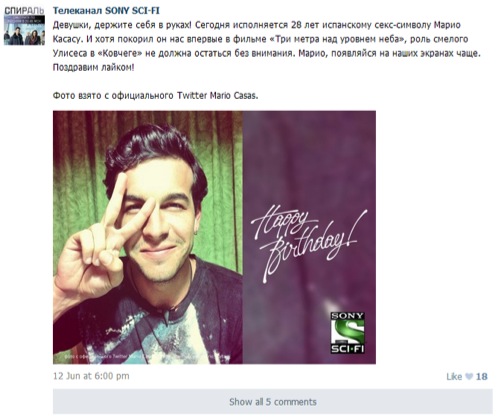Image resolution: width=501 pixels, height=419 pixels.
Task: Click the Поздравим лайком! line
Action: pos(94,67)
